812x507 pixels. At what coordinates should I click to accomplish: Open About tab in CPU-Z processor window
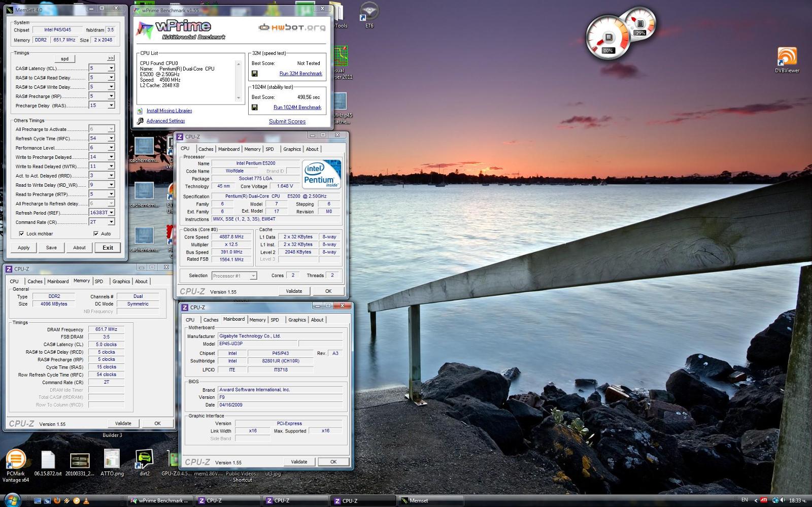pyautogui.click(x=312, y=149)
